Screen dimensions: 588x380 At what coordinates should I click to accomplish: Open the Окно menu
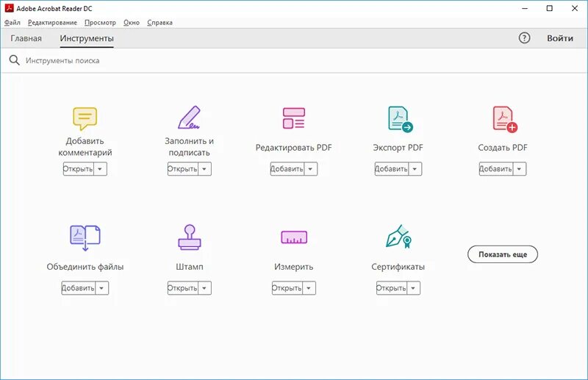[x=132, y=23]
